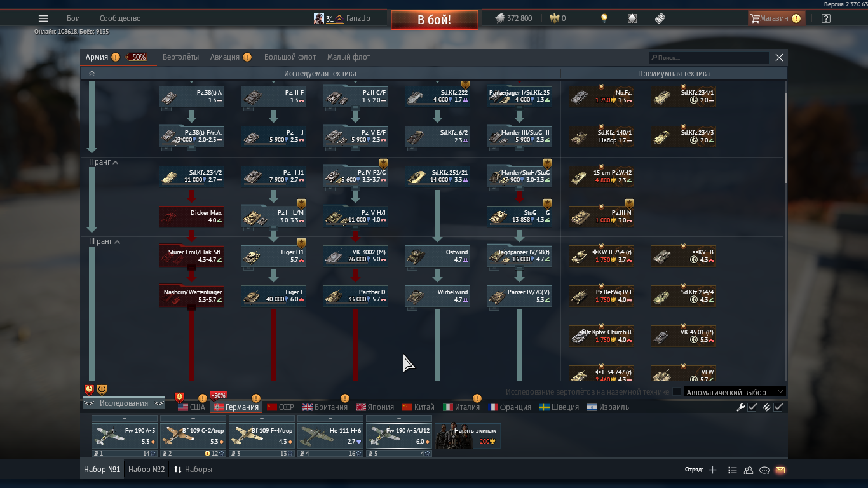Select the StuG III G vehicle
This screenshot has height=488, width=868.
tap(519, 217)
